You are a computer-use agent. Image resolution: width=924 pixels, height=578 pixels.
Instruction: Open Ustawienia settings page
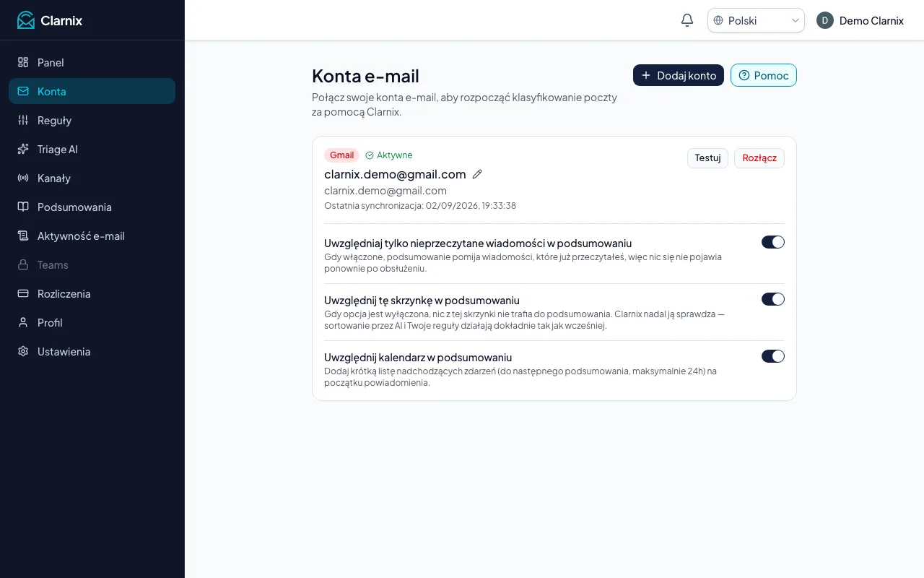[x=92, y=351]
